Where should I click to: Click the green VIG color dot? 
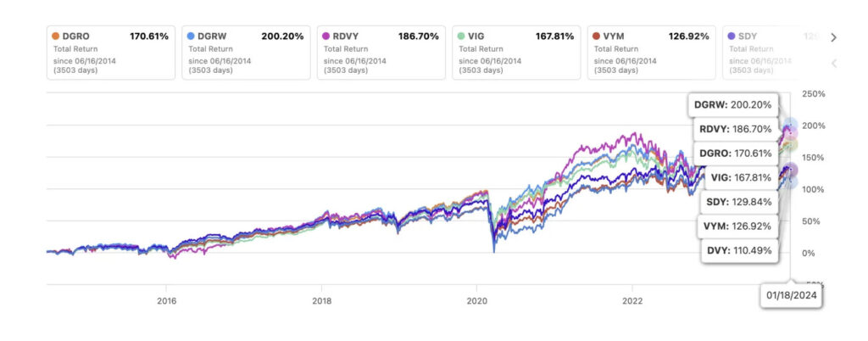461,36
